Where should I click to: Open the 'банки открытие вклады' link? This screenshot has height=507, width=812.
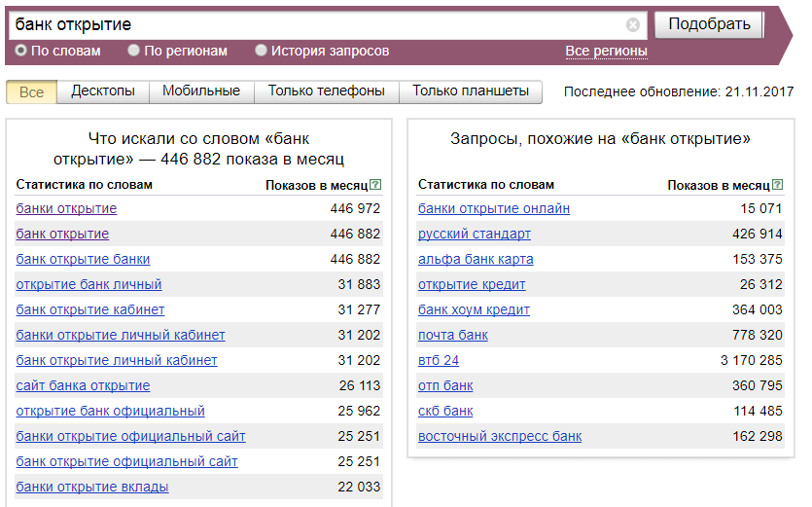(92, 488)
